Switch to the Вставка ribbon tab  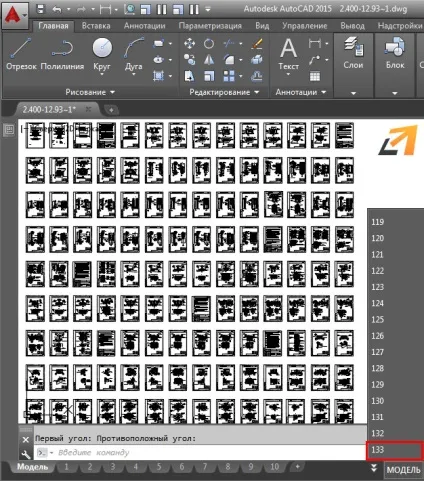point(96,26)
